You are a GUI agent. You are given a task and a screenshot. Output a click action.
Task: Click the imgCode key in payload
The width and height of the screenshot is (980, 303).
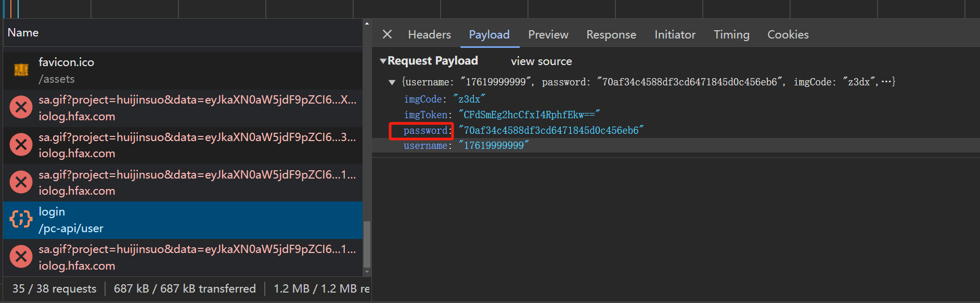423,99
